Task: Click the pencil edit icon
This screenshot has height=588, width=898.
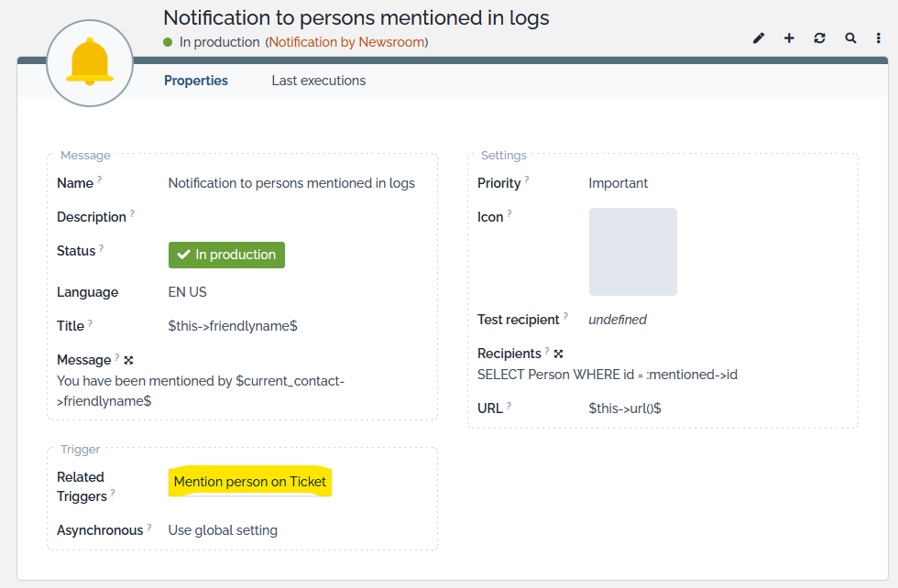Action: click(759, 38)
